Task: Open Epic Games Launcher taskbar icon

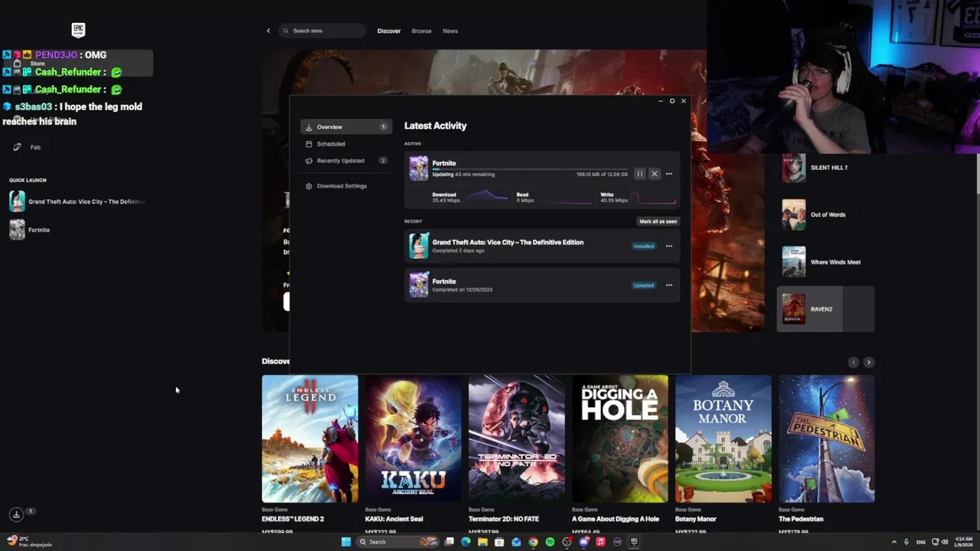Action: (634, 542)
